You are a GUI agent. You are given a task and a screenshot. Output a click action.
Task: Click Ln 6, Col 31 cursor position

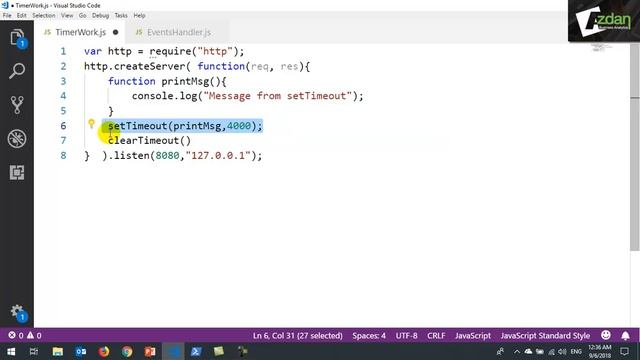pos(298,336)
